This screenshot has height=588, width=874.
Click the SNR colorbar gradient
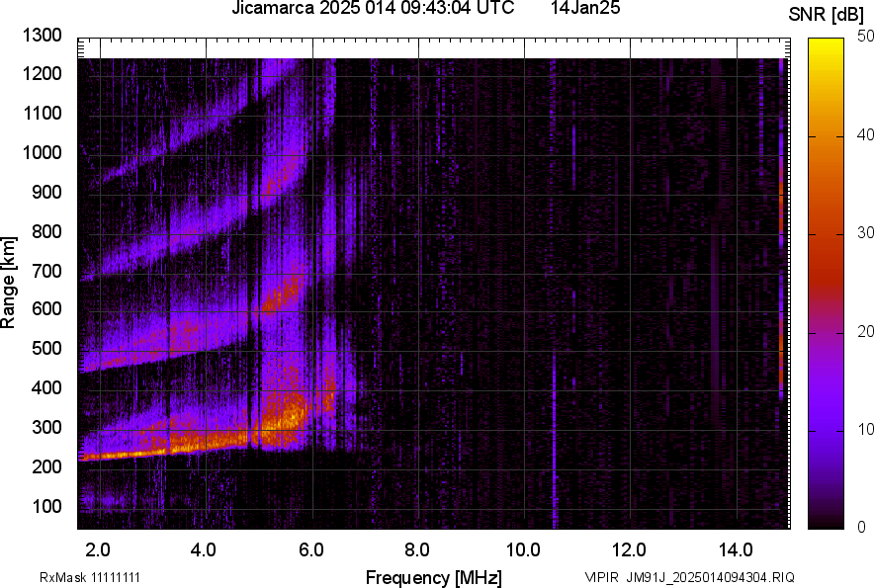tap(827, 284)
